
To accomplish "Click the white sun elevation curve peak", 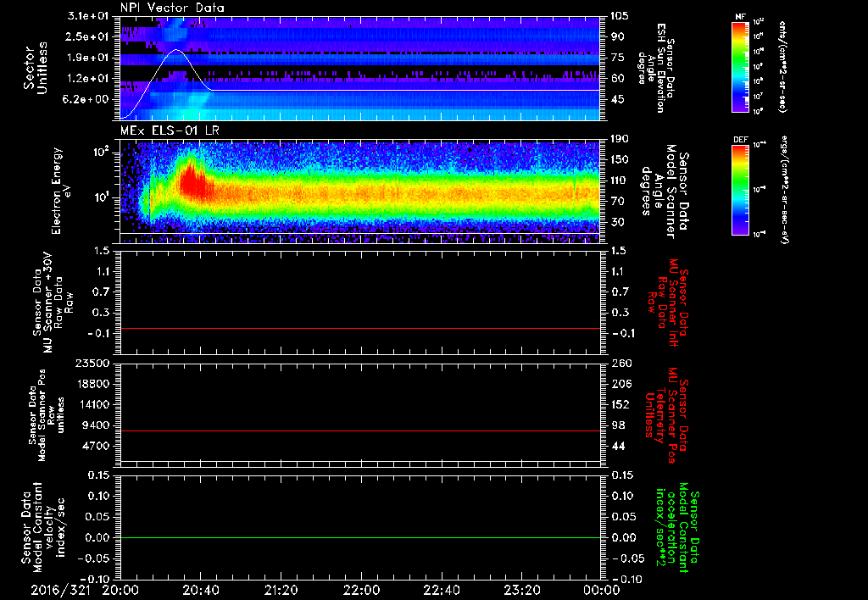I will (176, 50).
